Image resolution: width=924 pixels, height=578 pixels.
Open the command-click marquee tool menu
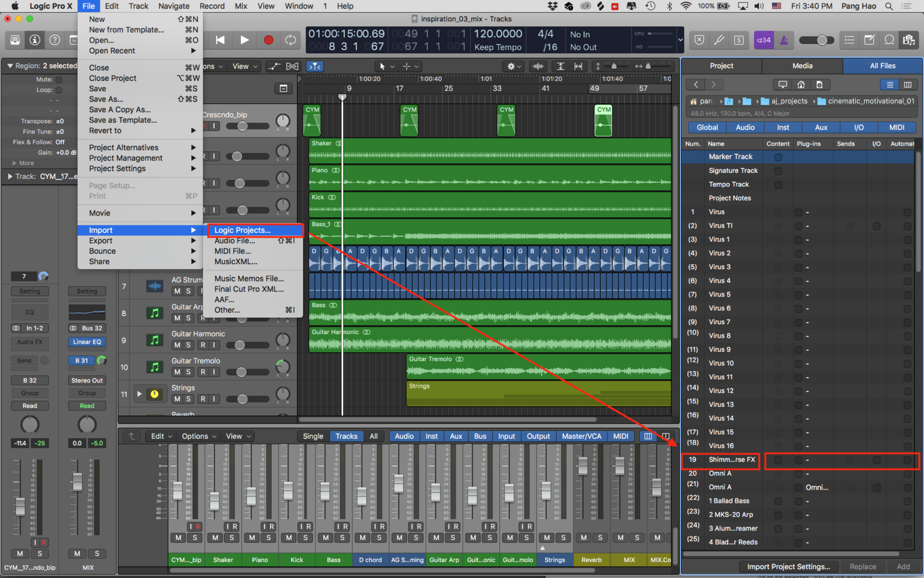pos(411,66)
